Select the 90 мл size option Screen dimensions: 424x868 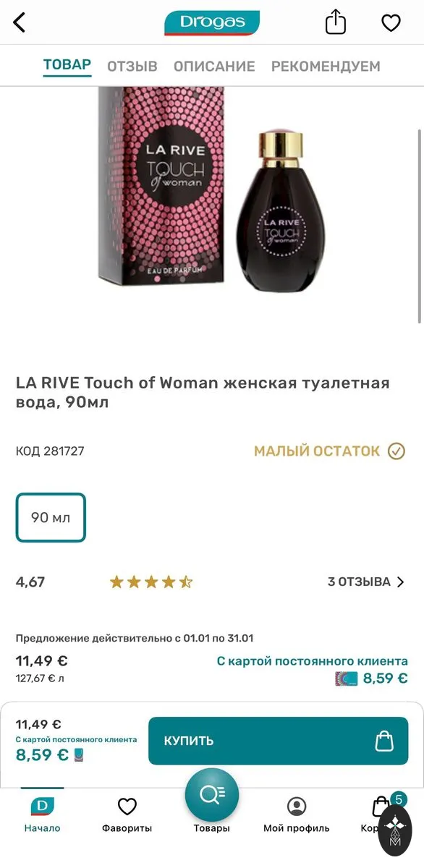(51, 518)
